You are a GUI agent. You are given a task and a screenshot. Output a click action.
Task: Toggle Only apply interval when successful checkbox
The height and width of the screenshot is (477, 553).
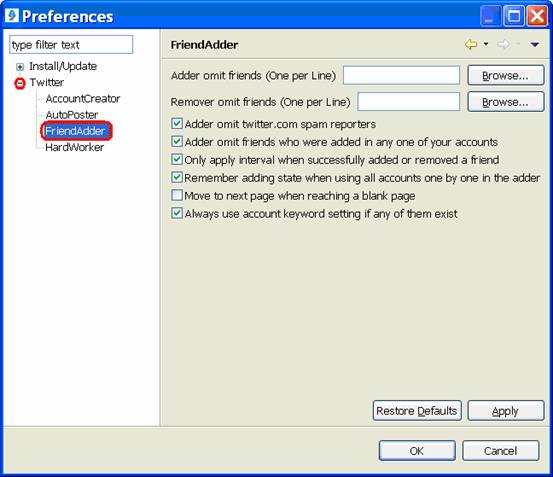click(x=177, y=159)
